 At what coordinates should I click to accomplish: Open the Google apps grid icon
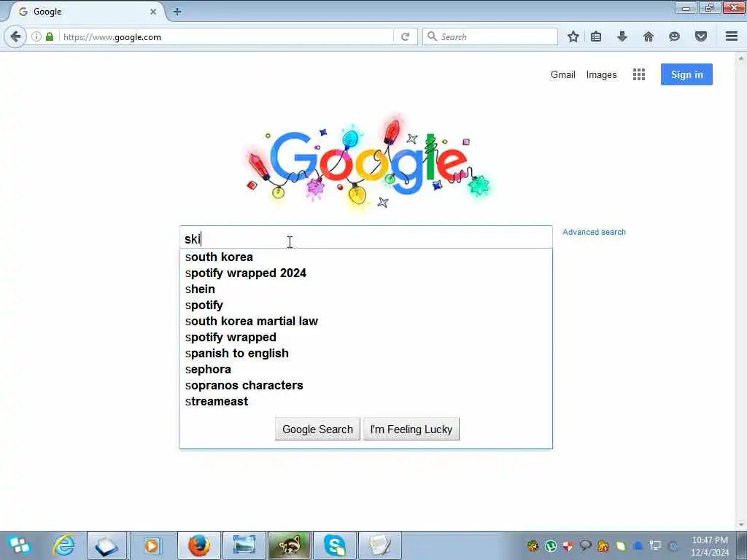[x=639, y=74]
